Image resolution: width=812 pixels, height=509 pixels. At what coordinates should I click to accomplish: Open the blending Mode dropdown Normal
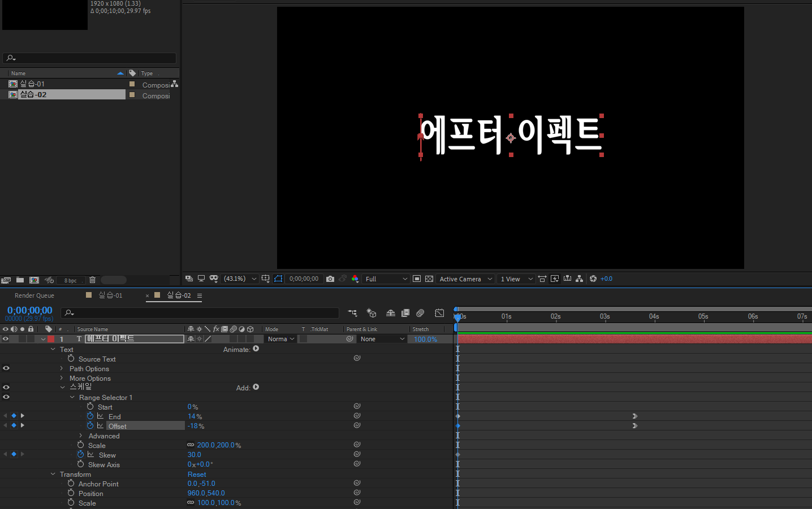280,339
